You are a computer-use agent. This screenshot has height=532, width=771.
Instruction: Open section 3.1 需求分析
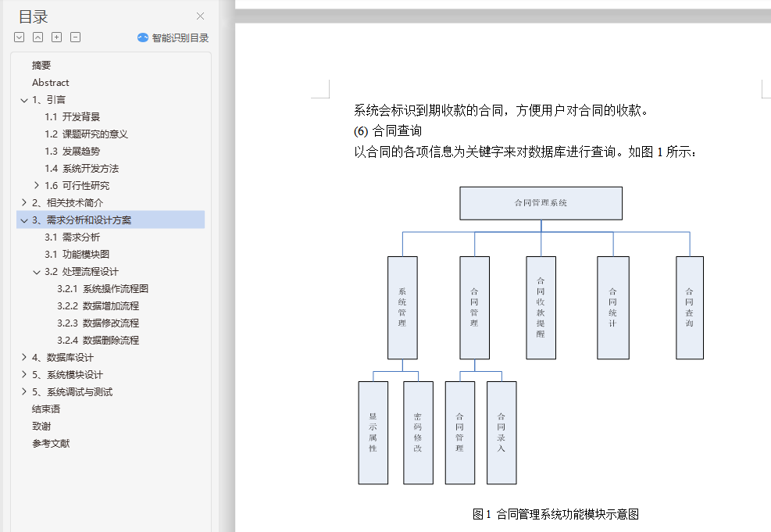73,237
